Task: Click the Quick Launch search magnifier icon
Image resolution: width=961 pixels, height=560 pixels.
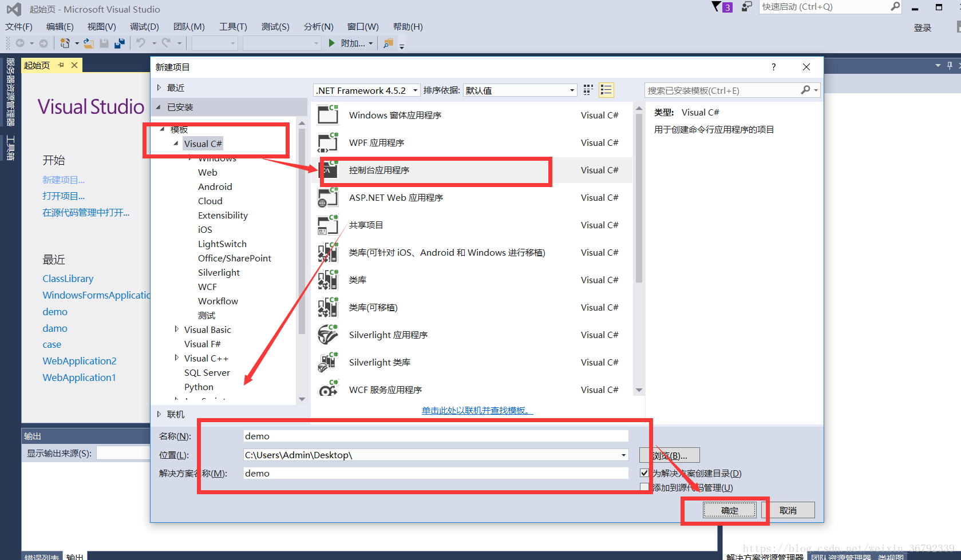Action: point(895,7)
